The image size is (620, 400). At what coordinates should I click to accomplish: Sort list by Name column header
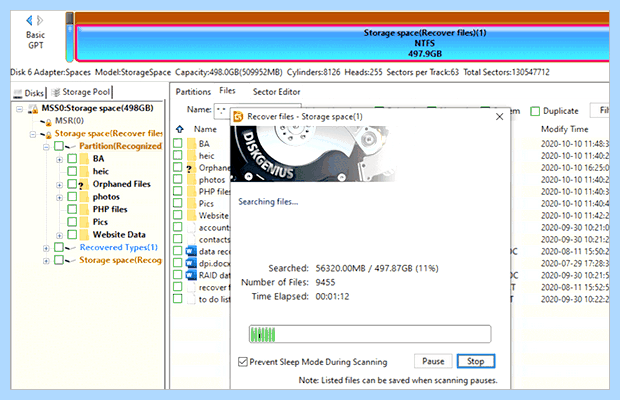(205, 129)
